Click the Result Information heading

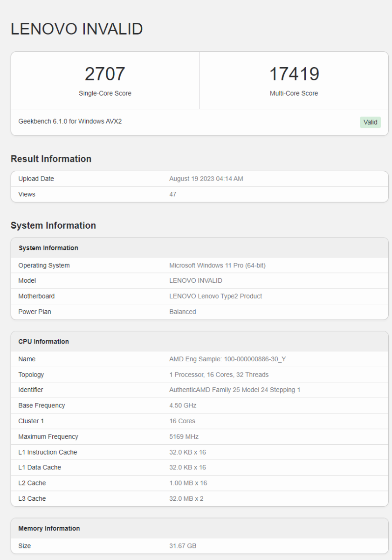pos(51,159)
